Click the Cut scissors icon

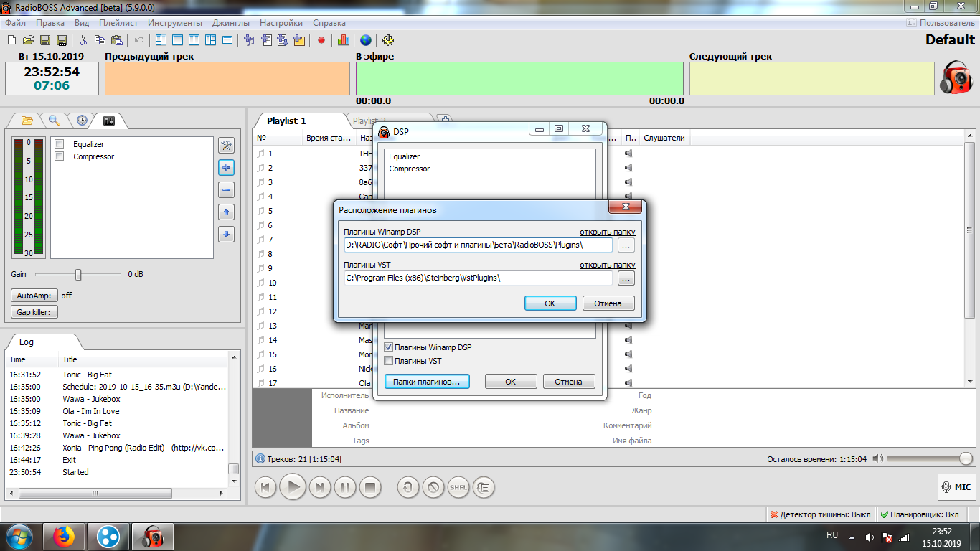83,40
